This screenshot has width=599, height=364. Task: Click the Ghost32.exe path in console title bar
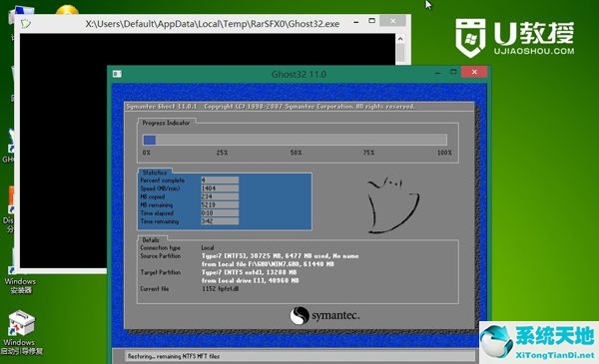point(213,24)
